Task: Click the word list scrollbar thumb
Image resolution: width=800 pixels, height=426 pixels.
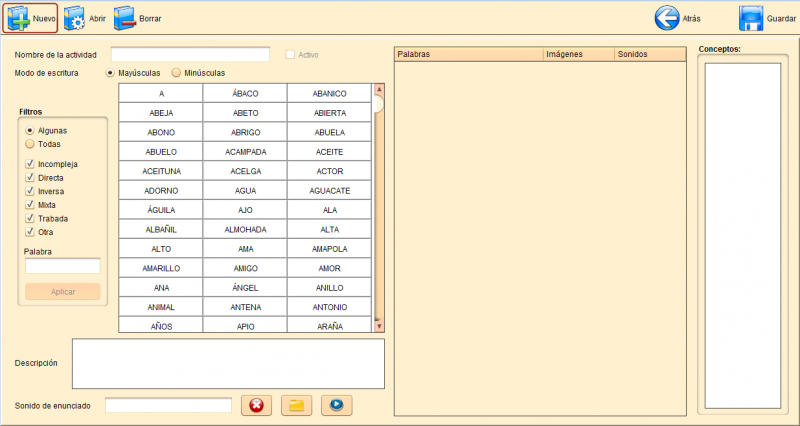Action: (379, 104)
